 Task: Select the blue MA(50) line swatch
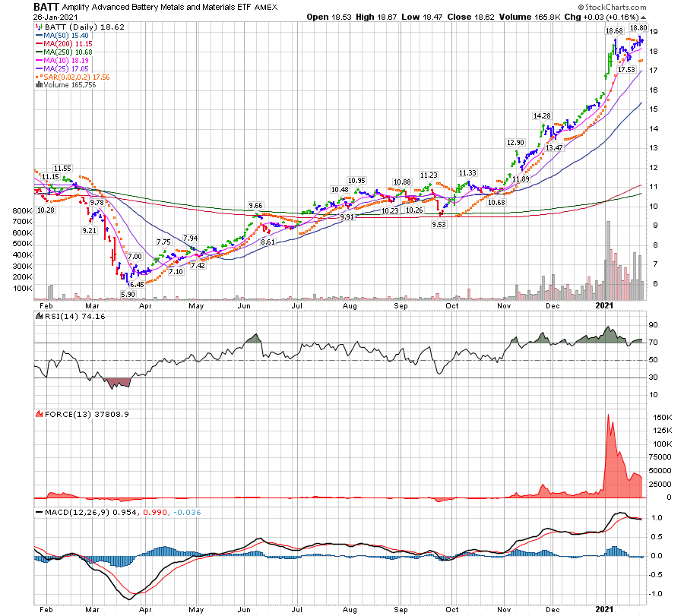click(x=39, y=36)
